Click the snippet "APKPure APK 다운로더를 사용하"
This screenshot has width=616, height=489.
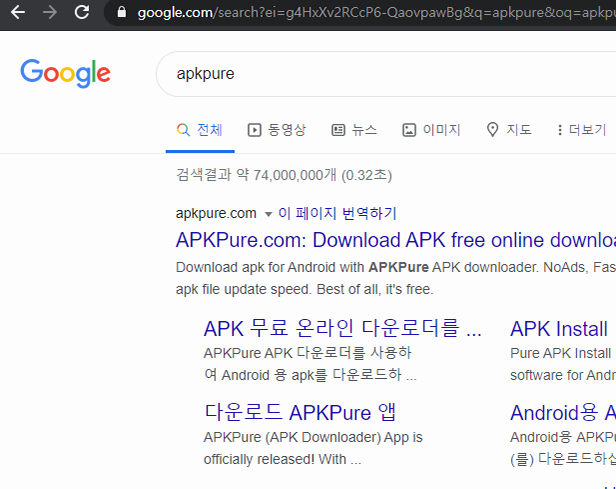pos(308,353)
